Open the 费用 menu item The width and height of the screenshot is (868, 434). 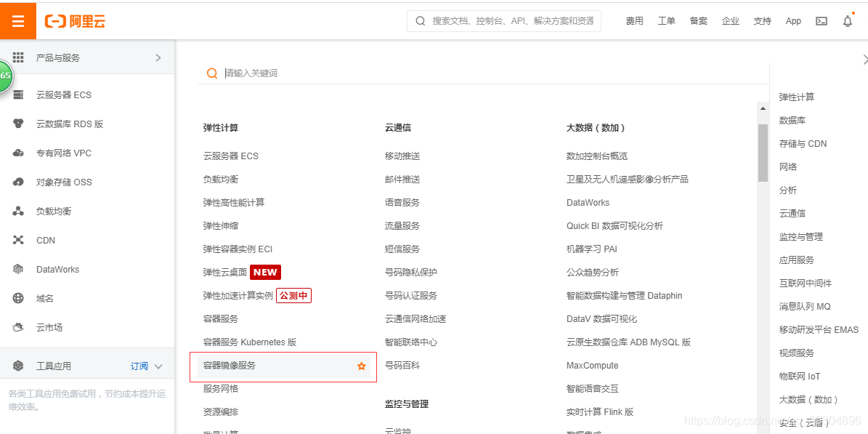point(634,20)
